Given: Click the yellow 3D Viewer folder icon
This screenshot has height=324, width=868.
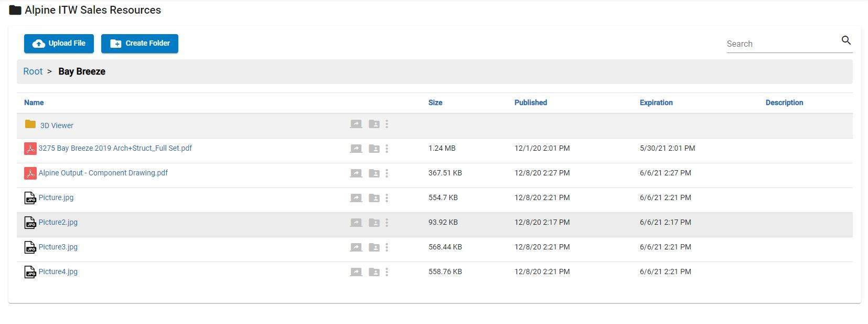Looking at the screenshot, I should [30, 124].
